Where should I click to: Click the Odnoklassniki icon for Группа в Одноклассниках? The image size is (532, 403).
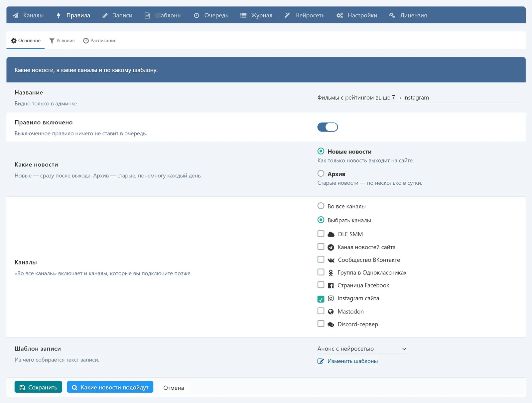pyautogui.click(x=331, y=273)
